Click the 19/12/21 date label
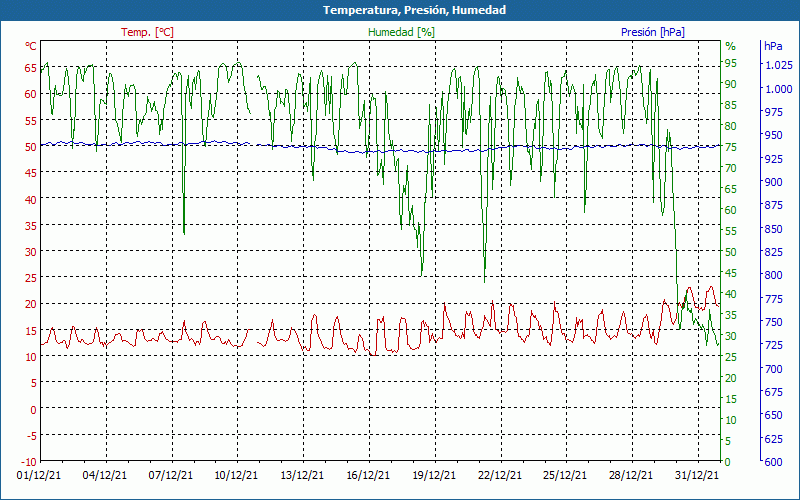The width and height of the screenshot is (800, 500). pyautogui.click(x=434, y=475)
